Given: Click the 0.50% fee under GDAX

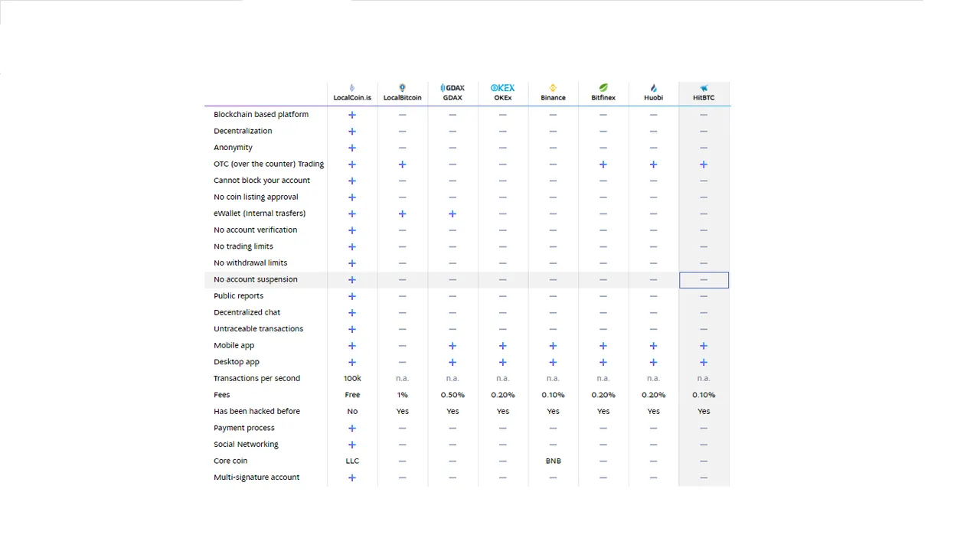Looking at the screenshot, I should (452, 395).
